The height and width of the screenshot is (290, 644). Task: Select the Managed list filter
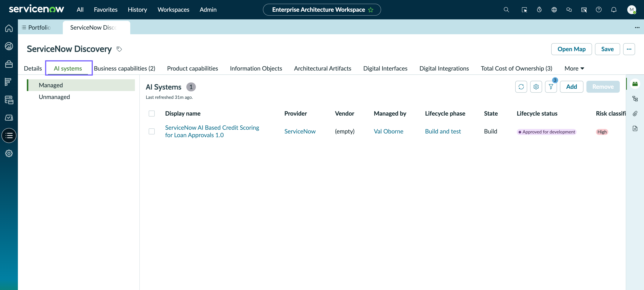click(81, 85)
